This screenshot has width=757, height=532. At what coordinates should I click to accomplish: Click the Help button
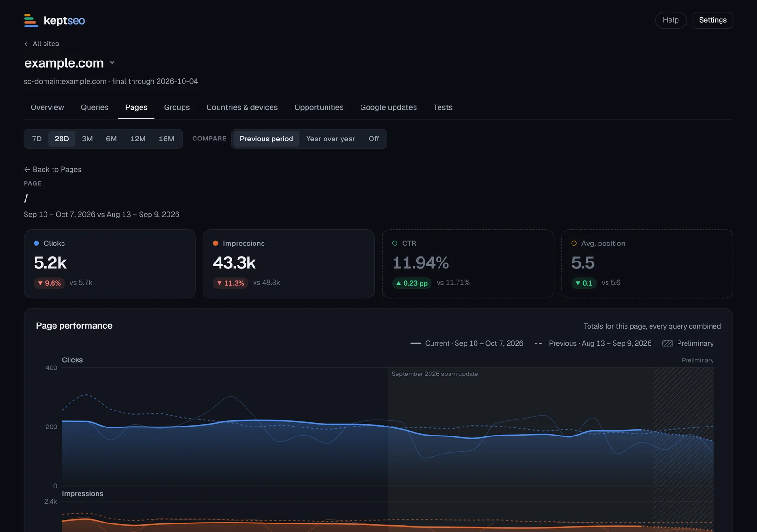670,20
